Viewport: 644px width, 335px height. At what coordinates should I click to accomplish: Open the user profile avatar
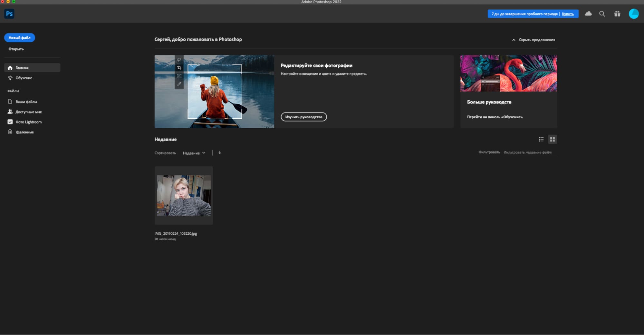click(633, 14)
